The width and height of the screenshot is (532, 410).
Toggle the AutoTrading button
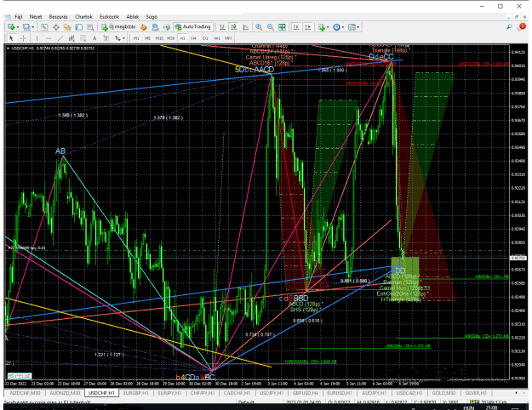tap(192, 27)
